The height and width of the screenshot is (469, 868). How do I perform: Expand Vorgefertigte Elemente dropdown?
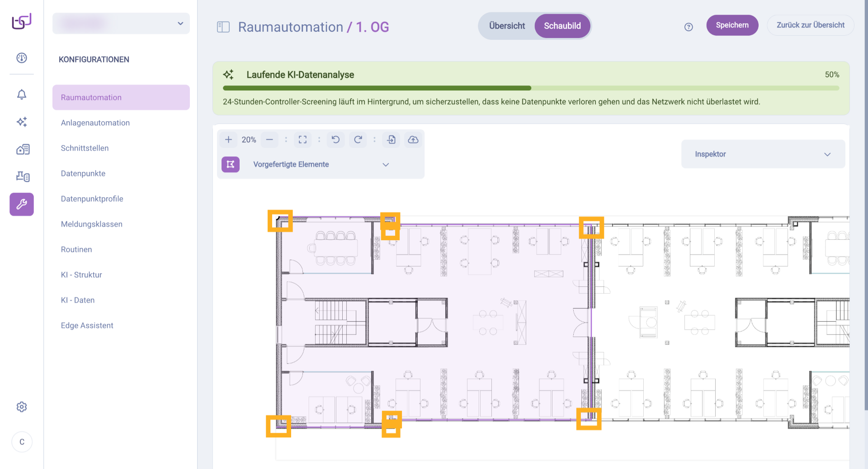386,165
